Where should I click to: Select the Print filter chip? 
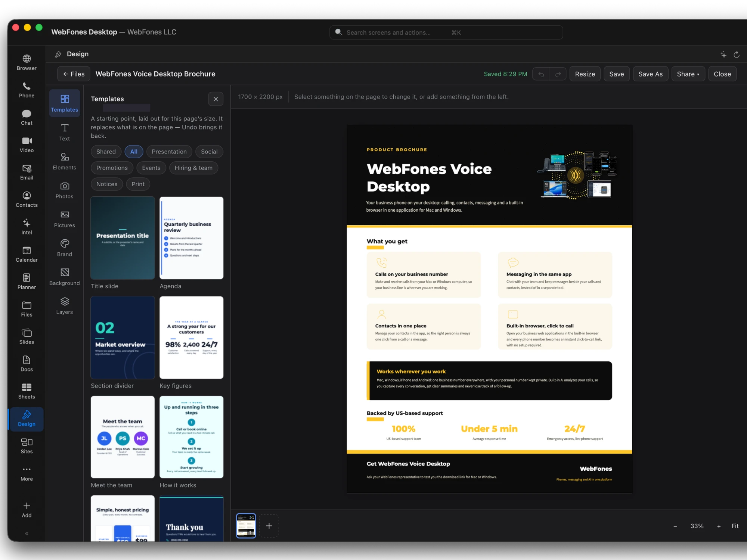click(x=138, y=184)
